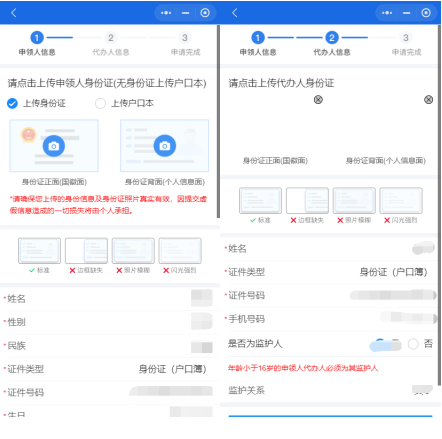Choose 否 for 是否为监护人
The height and width of the screenshot is (439, 442).
pos(413,344)
